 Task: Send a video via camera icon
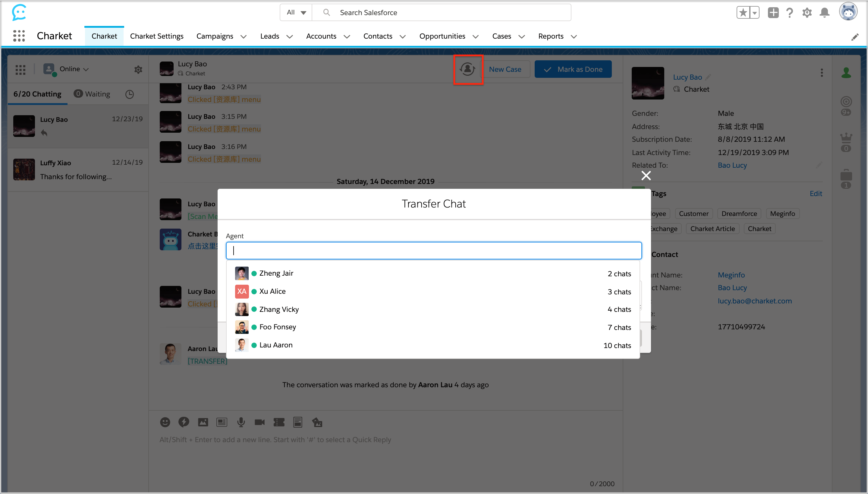260,422
